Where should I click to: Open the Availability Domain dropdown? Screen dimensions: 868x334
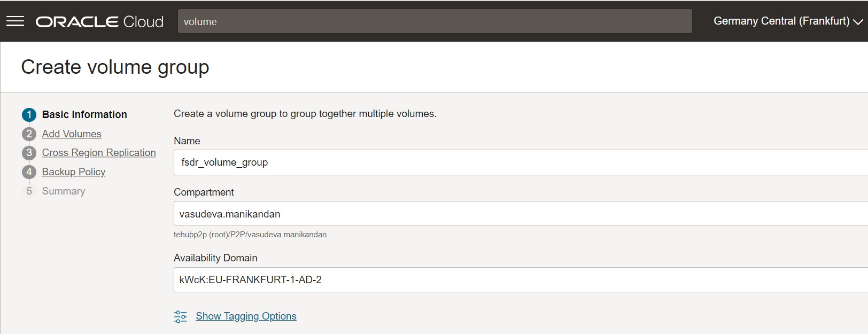(518, 279)
